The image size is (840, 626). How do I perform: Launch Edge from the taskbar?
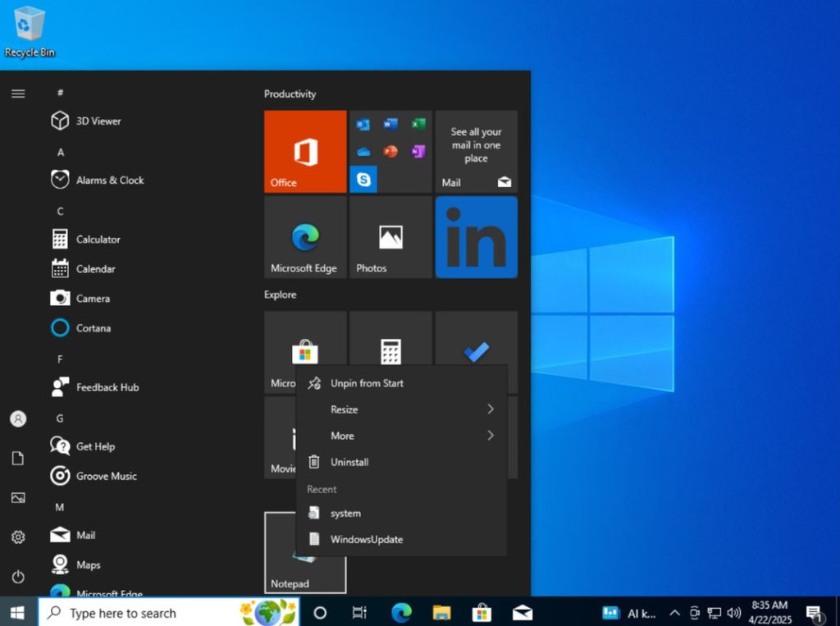coord(401,612)
